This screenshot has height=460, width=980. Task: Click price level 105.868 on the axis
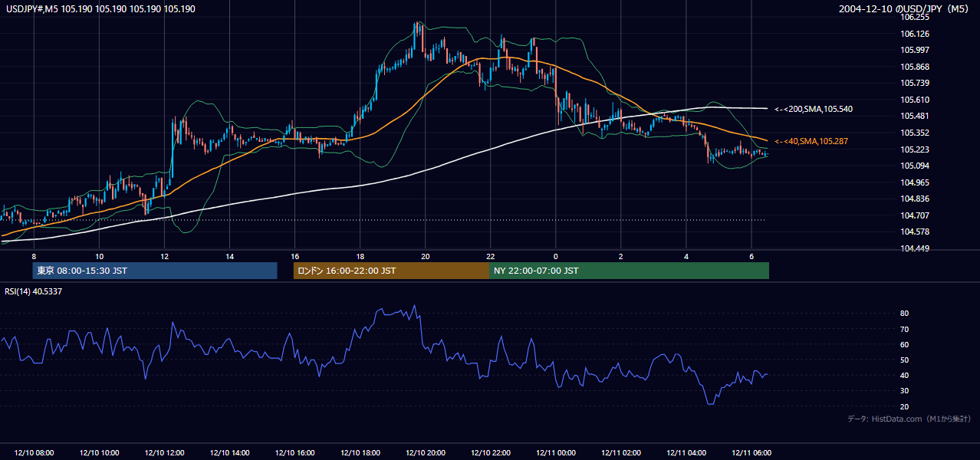tap(916, 67)
